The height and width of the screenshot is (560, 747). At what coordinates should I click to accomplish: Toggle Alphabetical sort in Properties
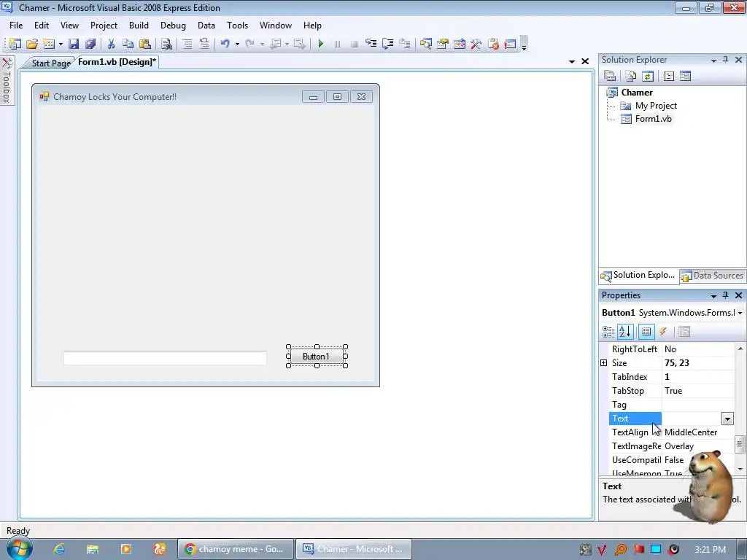click(x=625, y=332)
